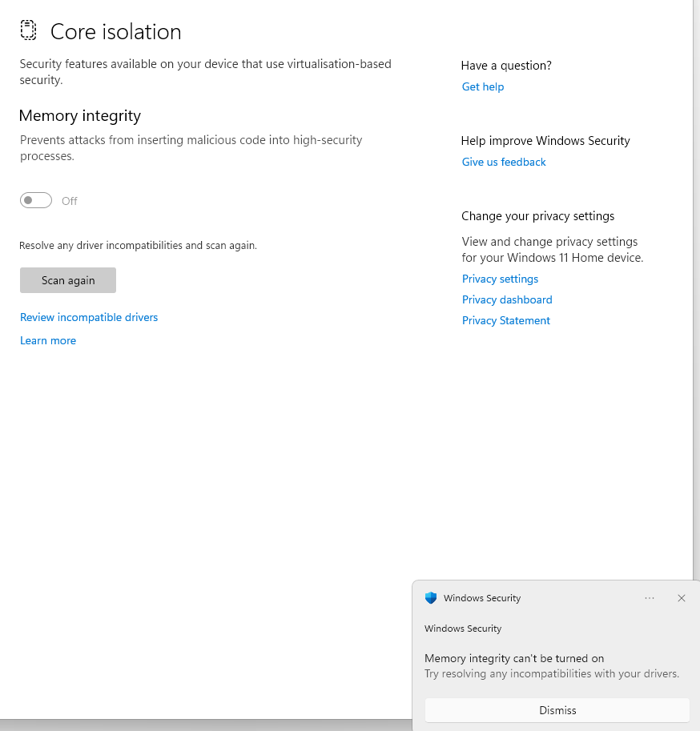This screenshot has height=731, width=700.
Task: Open notification options with the three-dots icon
Action: click(650, 598)
